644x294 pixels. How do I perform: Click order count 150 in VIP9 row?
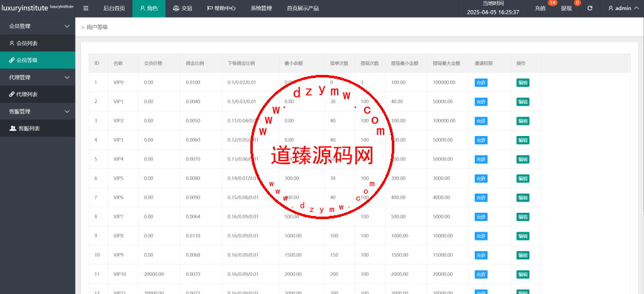pos(334,256)
